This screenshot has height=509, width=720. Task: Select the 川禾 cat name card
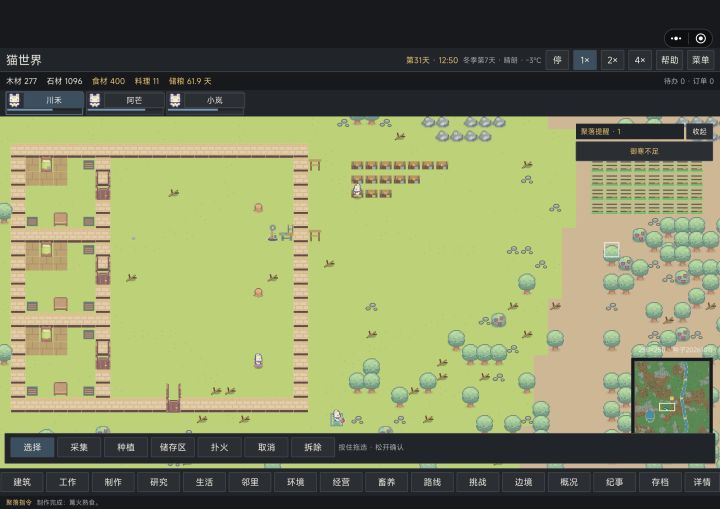(53, 100)
